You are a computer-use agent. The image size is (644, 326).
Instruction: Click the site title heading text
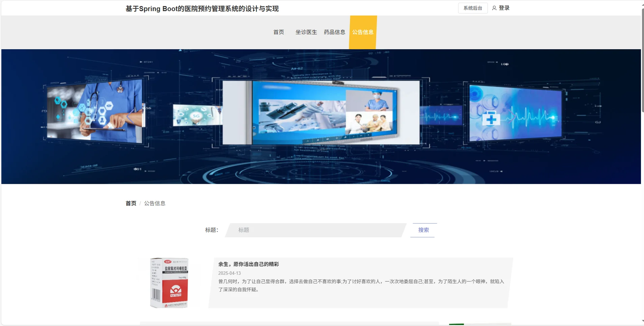pyautogui.click(x=202, y=9)
